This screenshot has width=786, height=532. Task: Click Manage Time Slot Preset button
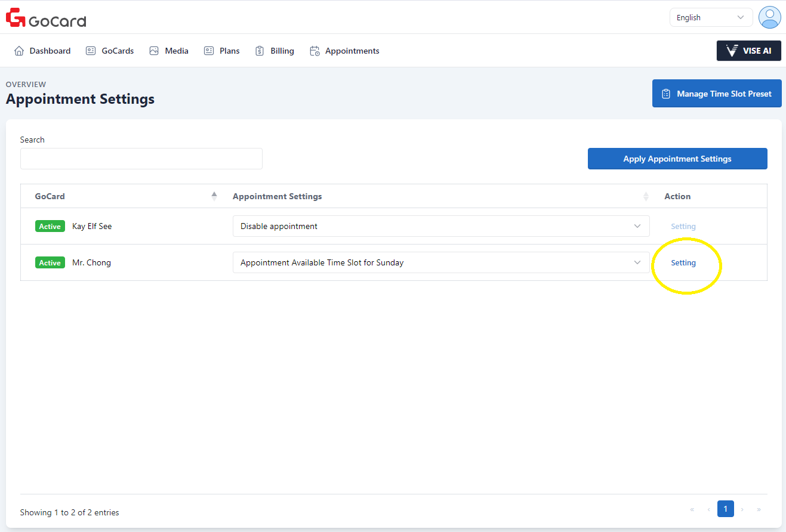(x=716, y=94)
